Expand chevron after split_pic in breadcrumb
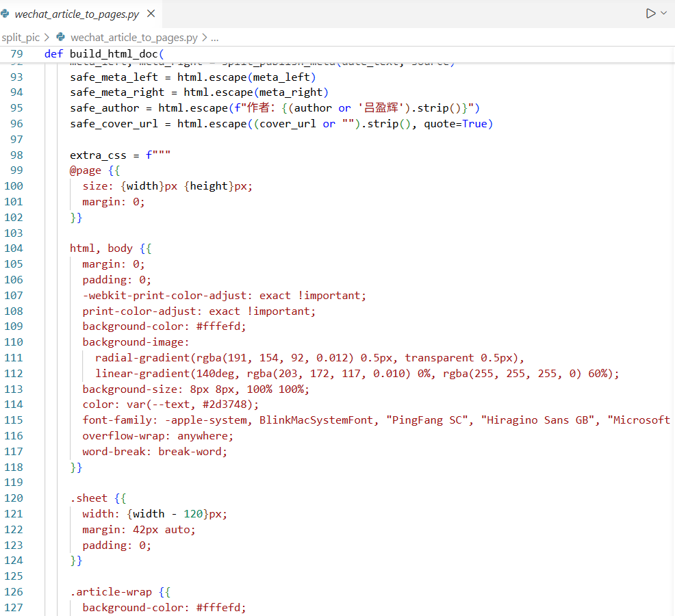The image size is (675, 616). tap(47, 38)
